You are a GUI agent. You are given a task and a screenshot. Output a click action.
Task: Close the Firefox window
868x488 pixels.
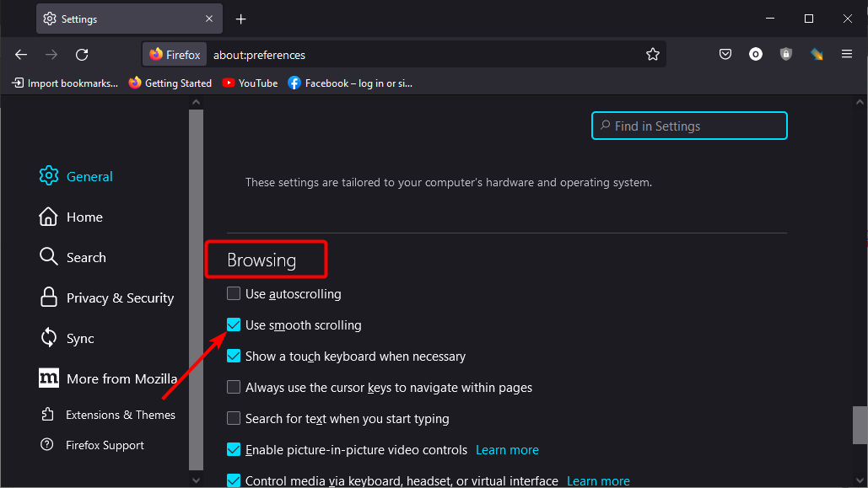[848, 19]
